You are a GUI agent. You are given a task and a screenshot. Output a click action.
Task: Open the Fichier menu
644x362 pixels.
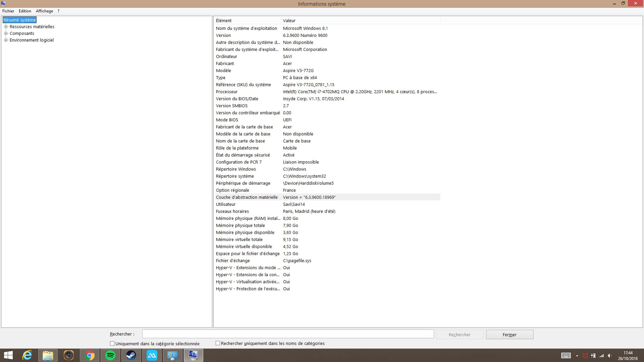tap(8, 11)
